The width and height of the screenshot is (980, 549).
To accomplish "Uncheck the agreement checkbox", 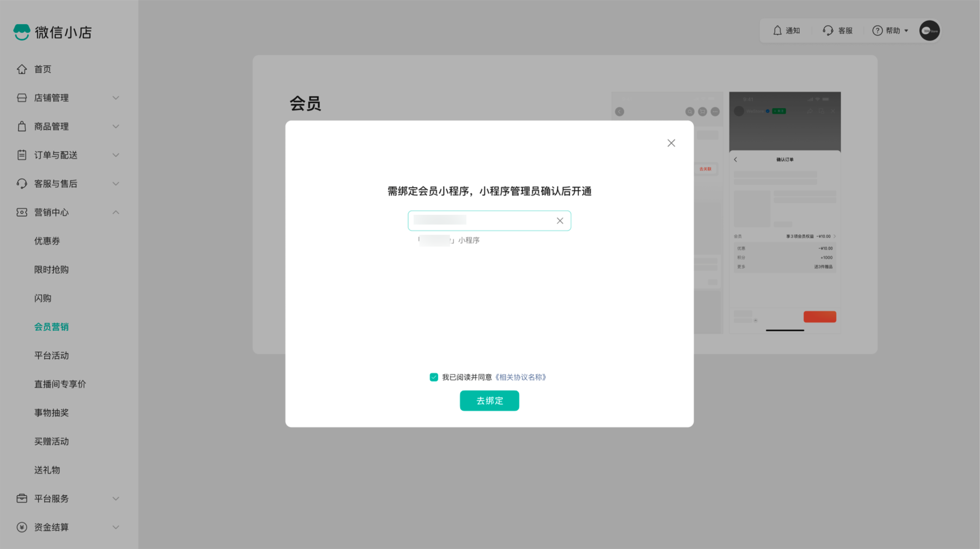I will click(434, 377).
